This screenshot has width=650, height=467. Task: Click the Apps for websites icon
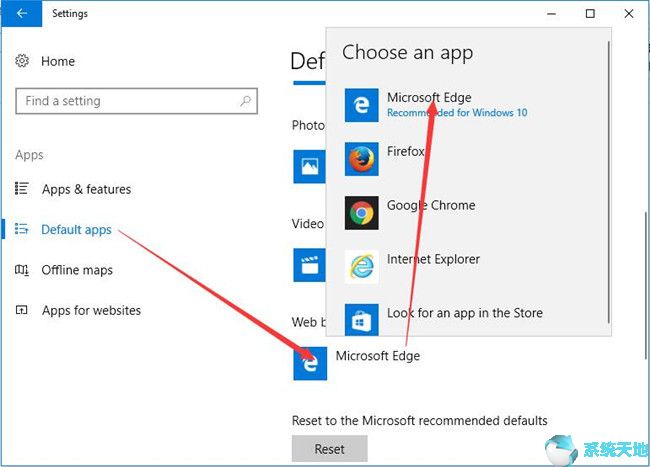(22, 310)
